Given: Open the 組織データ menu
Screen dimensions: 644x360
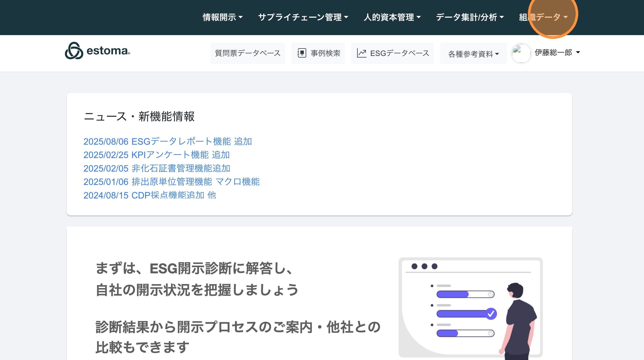Looking at the screenshot, I should pyautogui.click(x=543, y=17).
